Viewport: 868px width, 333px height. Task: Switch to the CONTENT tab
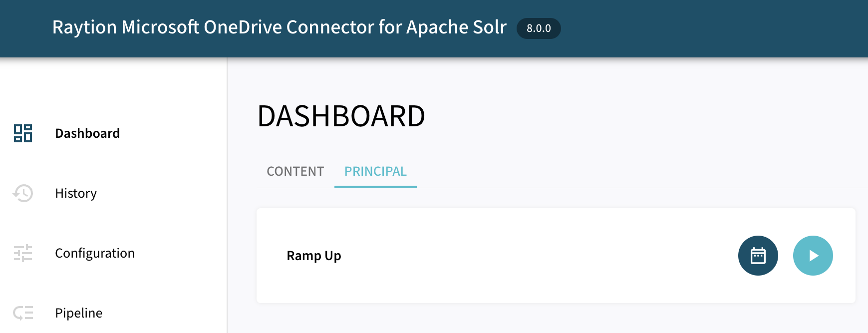tap(294, 171)
